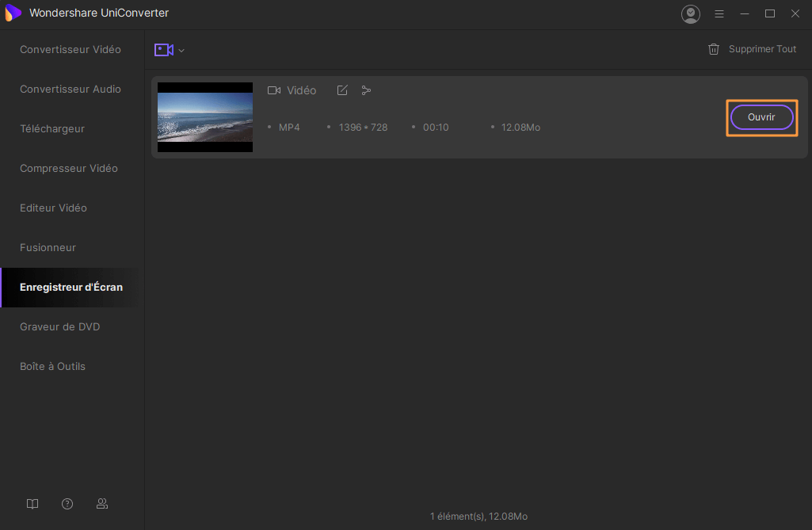The width and height of the screenshot is (812, 530).
Task: Open Boîte à Outils
Action: (52, 366)
